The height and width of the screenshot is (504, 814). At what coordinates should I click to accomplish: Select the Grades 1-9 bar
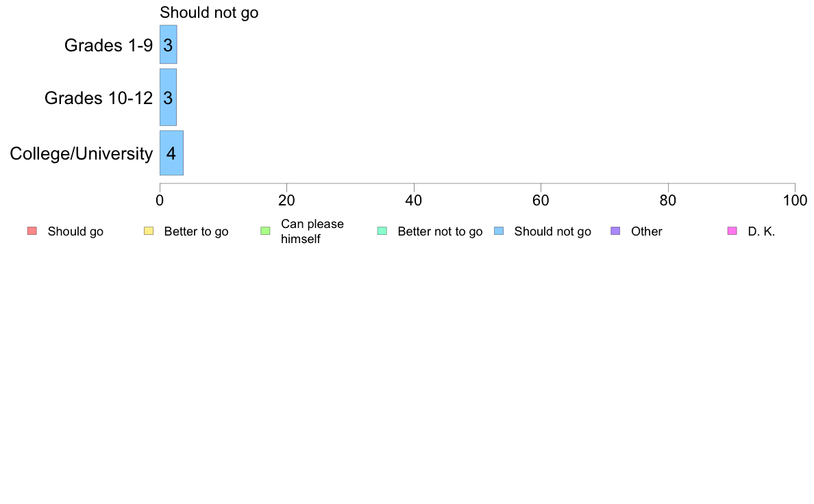click(x=168, y=45)
